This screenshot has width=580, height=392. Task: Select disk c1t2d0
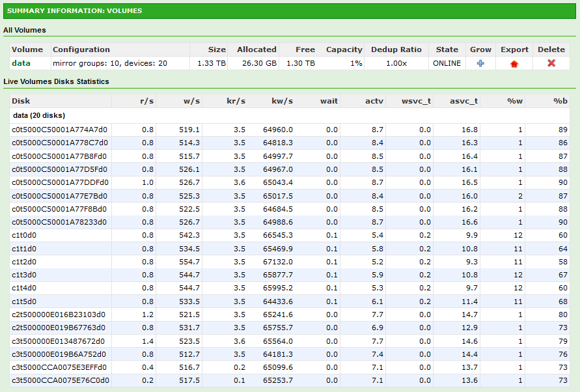point(24,262)
